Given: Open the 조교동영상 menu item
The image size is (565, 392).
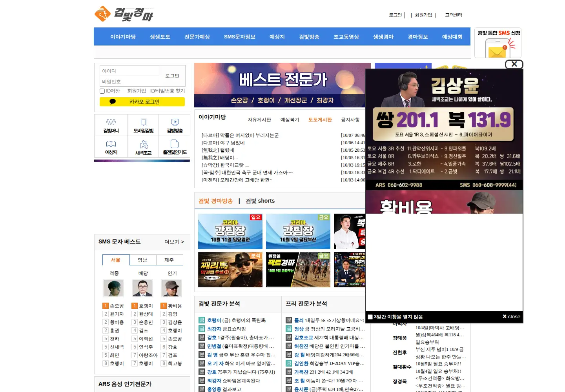Looking at the screenshot, I should (346, 36).
